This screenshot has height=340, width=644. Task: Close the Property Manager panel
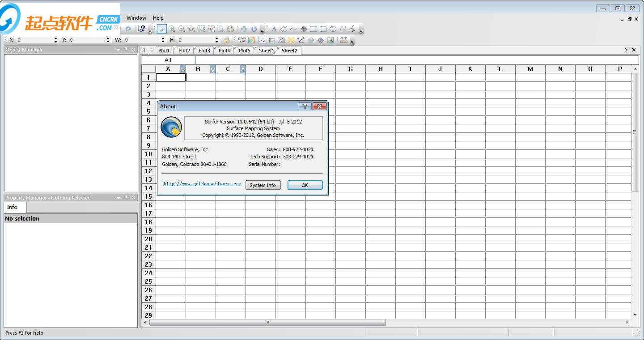[133, 198]
